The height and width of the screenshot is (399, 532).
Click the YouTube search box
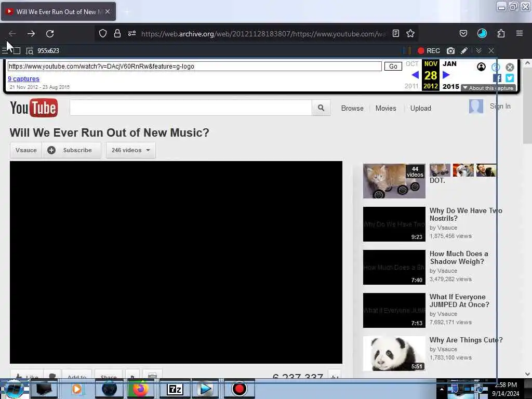191,108
